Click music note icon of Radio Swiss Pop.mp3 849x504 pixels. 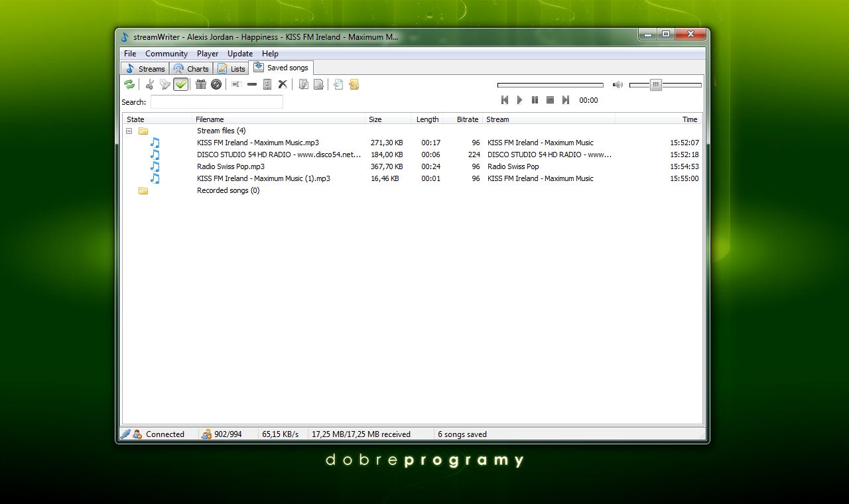[155, 166]
